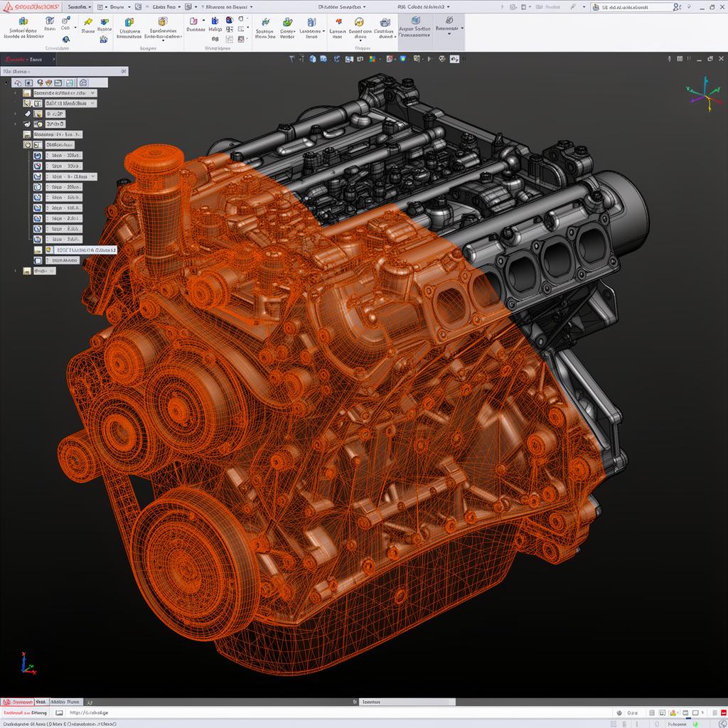The image size is (728, 728).
Task: Click the blue and yellow book ribbon icon
Action: pos(129,22)
